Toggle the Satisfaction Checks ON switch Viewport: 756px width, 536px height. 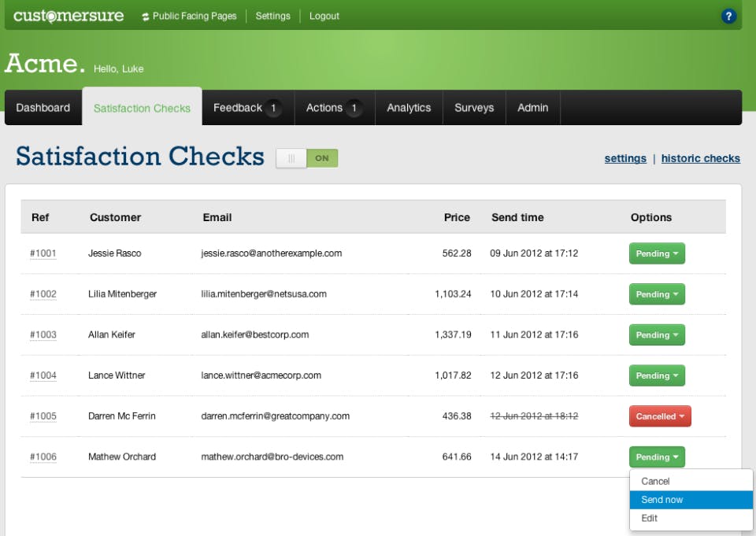pyautogui.click(x=307, y=158)
